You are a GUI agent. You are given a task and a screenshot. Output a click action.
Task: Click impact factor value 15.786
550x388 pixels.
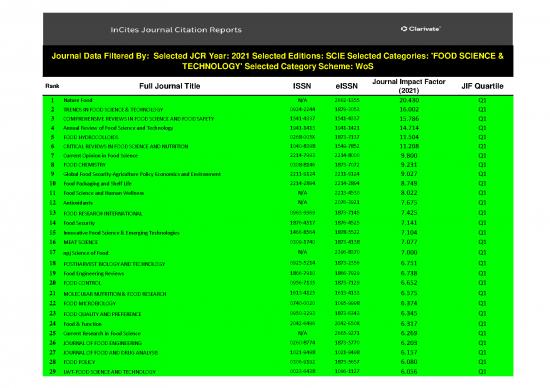click(409, 119)
